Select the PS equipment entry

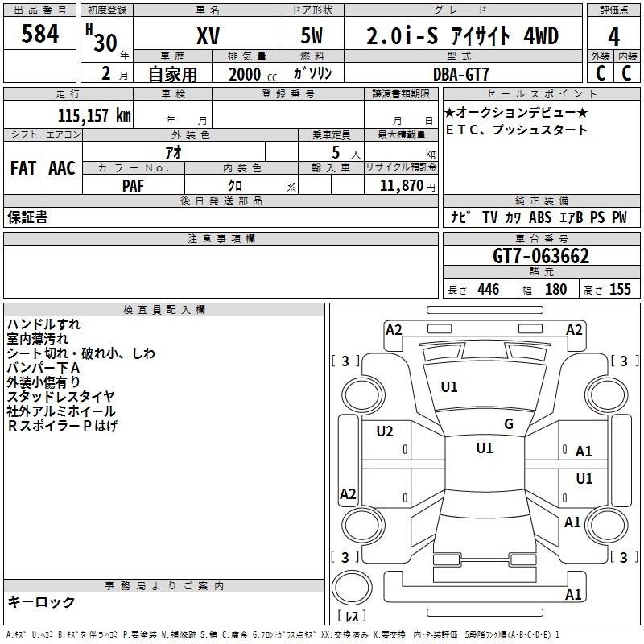coord(597,217)
